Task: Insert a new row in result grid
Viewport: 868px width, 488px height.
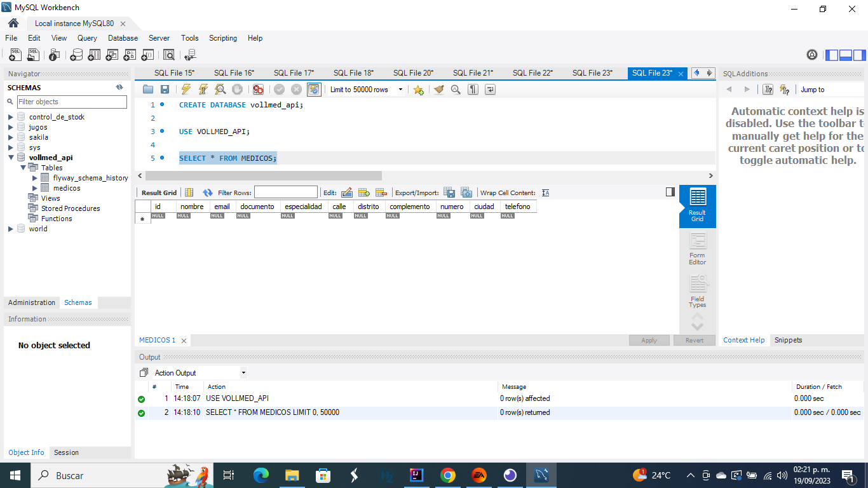Action: [364, 193]
